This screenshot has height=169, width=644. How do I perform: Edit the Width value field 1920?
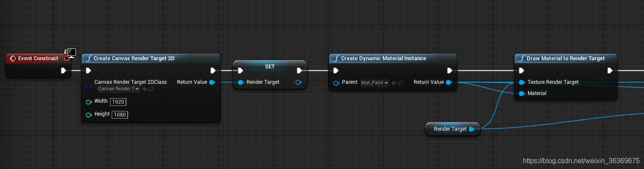click(x=118, y=102)
